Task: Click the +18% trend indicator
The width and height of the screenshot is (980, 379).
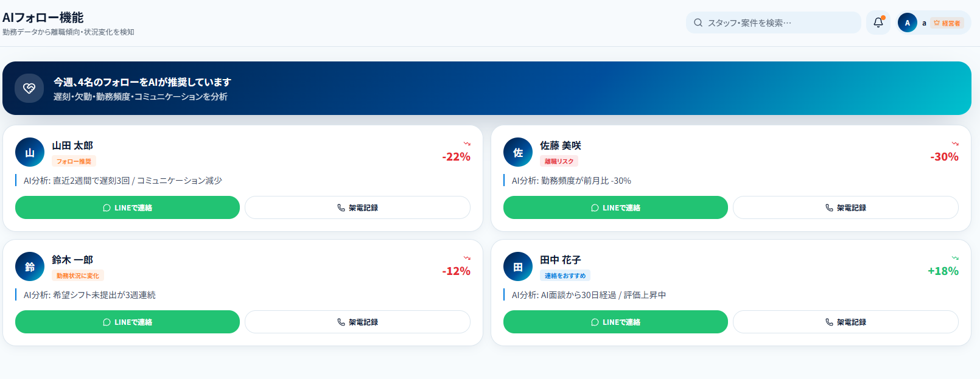Action: (x=943, y=271)
